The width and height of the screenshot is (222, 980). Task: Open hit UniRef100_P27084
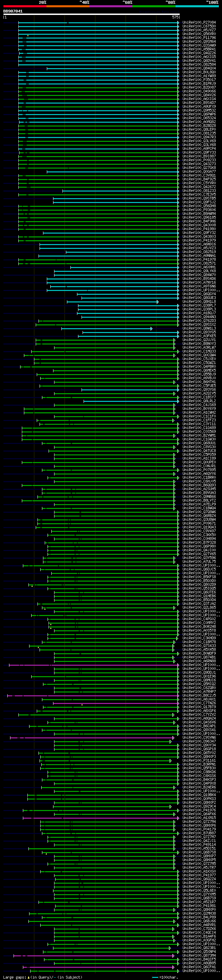[x=199, y=23]
